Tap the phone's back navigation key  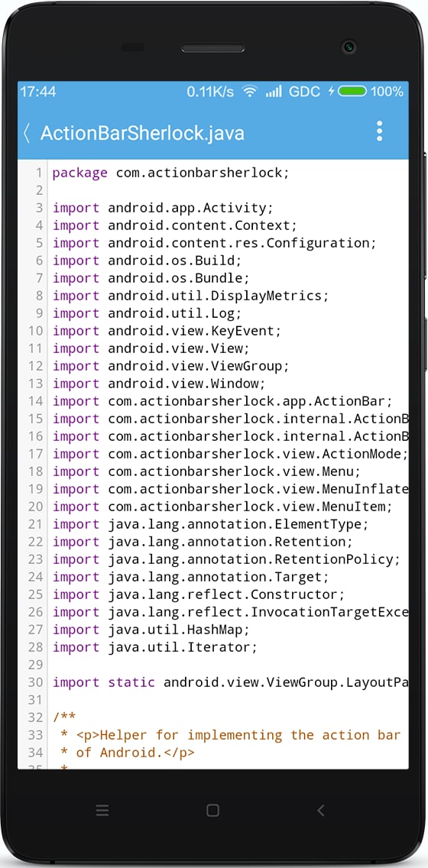tap(320, 811)
